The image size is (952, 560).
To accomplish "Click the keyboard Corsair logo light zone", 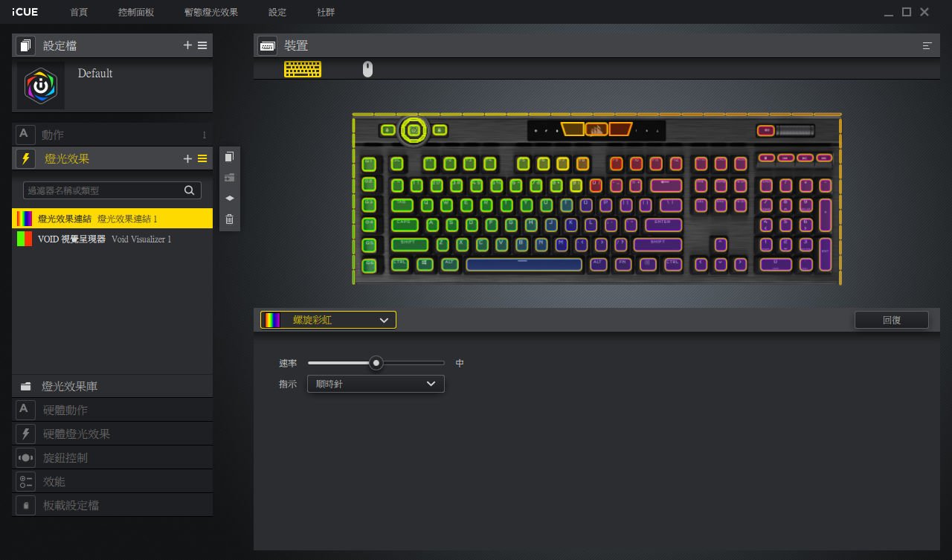I will pos(596,129).
